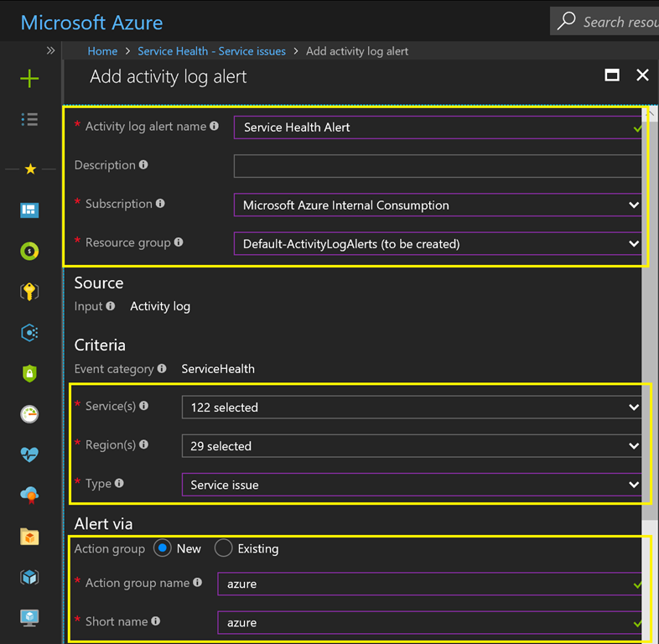Open the green shield Security Center icon
The image size is (659, 644).
(x=29, y=374)
